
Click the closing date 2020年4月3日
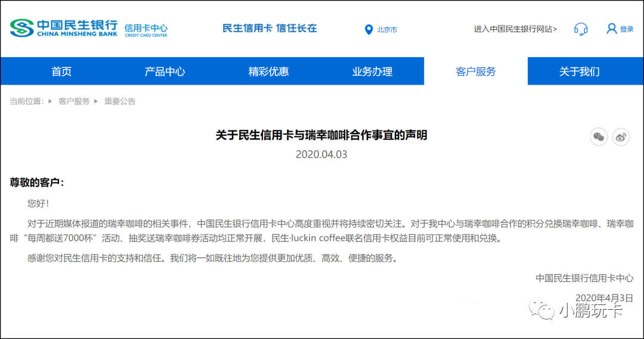click(604, 298)
